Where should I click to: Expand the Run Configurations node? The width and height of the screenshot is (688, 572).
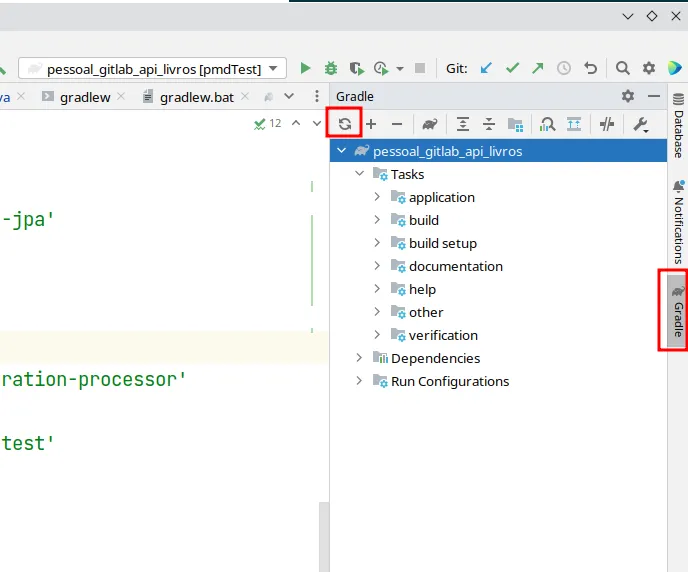[359, 380]
